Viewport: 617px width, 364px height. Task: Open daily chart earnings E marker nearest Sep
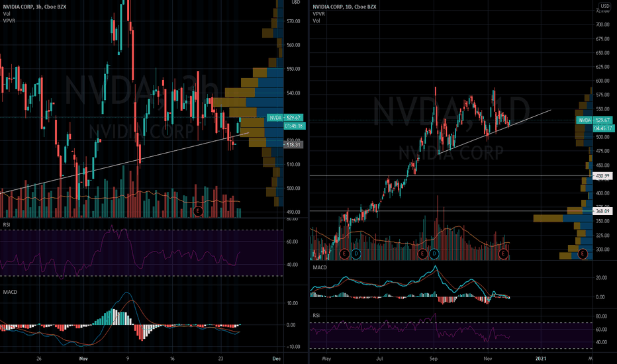[422, 254]
